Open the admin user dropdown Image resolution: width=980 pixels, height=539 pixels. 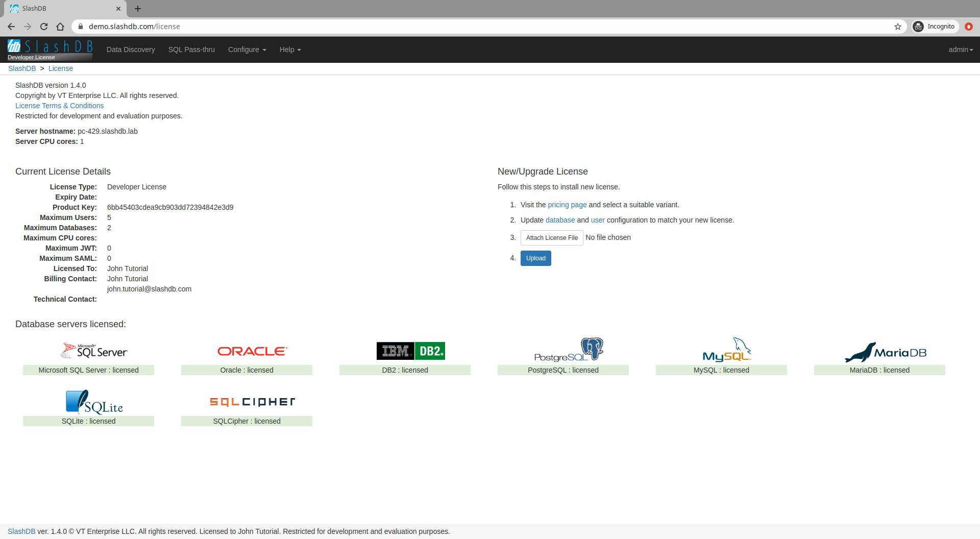(x=961, y=50)
